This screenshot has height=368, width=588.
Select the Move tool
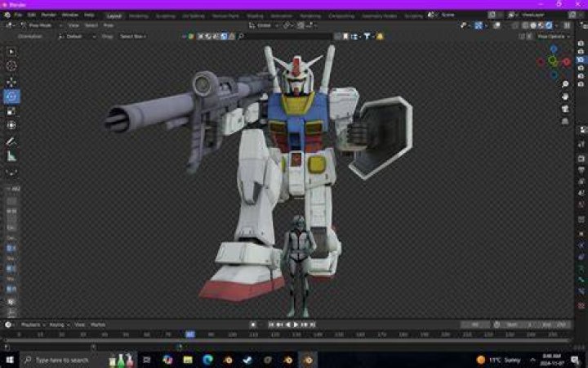coord(11,82)
